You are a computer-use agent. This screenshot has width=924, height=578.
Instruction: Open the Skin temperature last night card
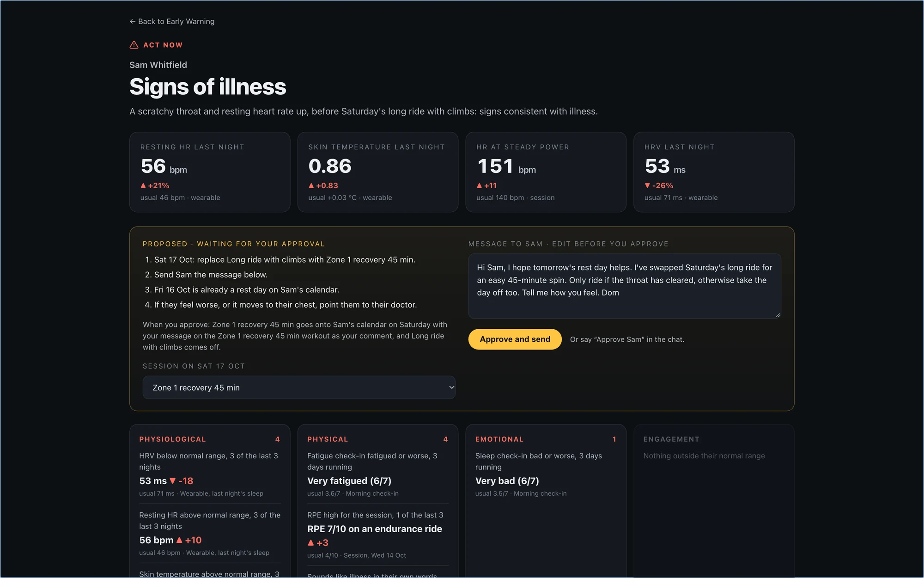pyautogui.click(x=378, y=172)
